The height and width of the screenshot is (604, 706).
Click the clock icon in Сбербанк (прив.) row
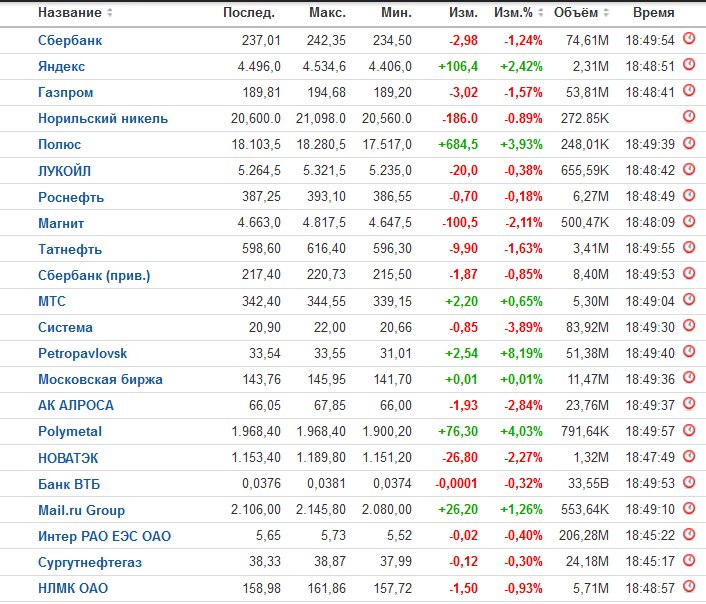(689, 273)
